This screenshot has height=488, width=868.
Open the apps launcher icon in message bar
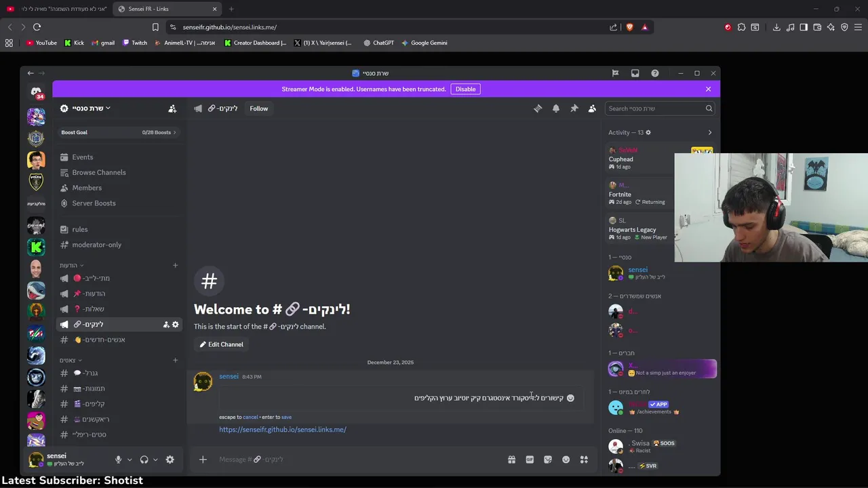coord(584,460)
